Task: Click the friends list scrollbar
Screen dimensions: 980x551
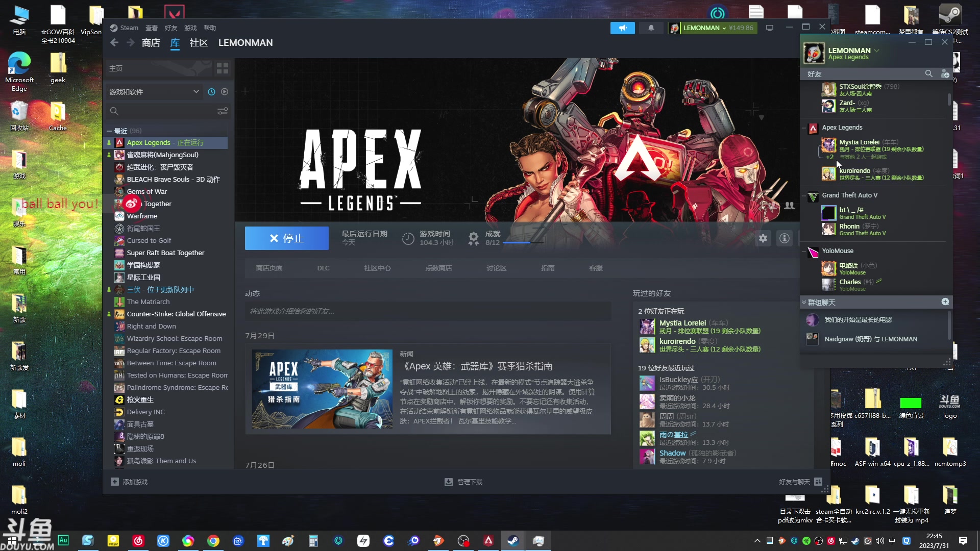Action: (949, 99)
